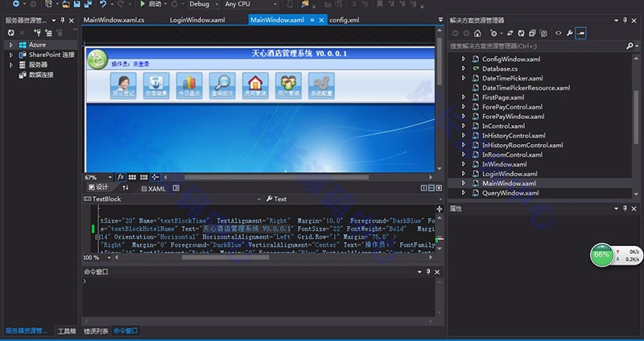Open the document tab list dropdown arrow
The width and height of the screenshot is (644, 341).
pos(440,19)
